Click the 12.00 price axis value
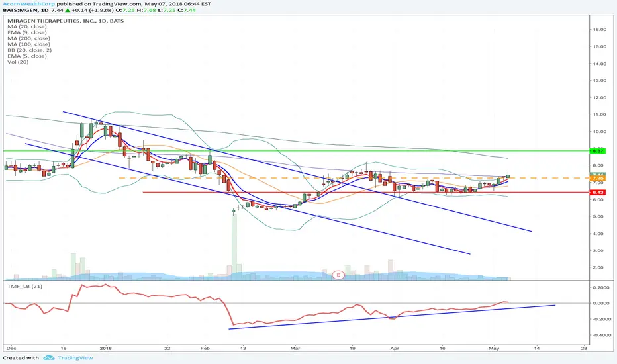 [599, 97]
